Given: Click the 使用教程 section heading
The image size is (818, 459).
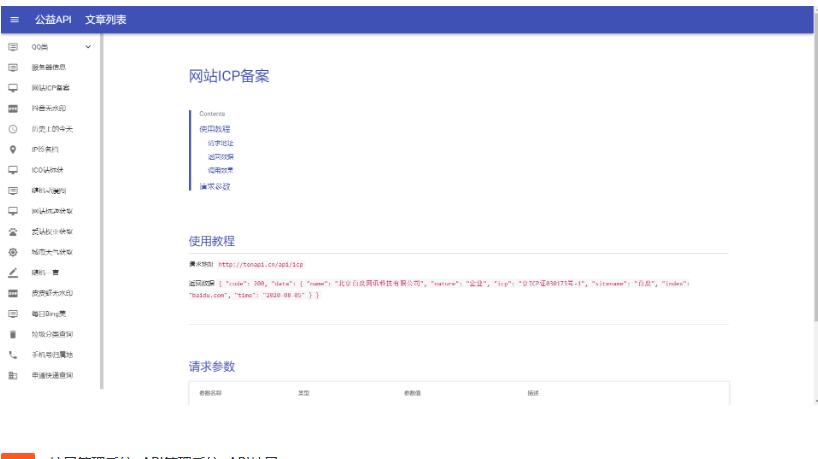Looking at the screenshot, I should tap(211, 241).
